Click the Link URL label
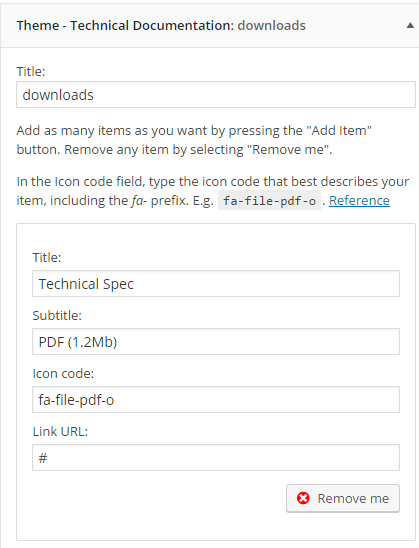 click(60, 432)
